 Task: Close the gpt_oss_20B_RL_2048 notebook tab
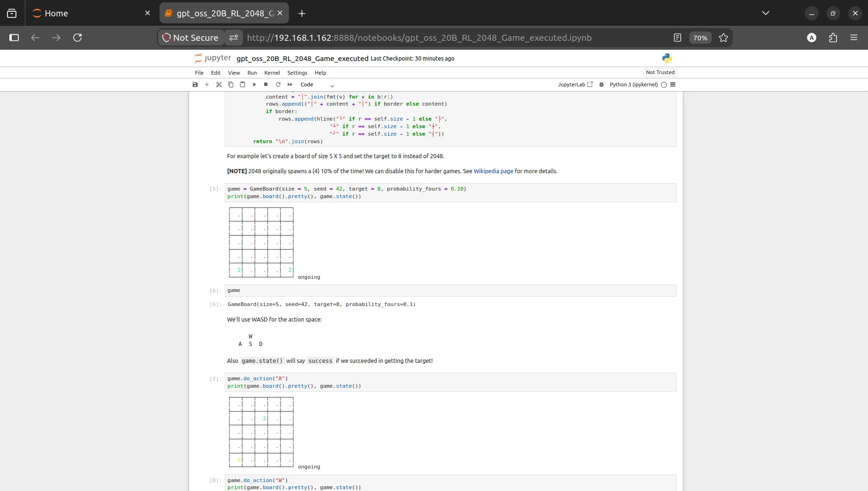click(280, 13)
